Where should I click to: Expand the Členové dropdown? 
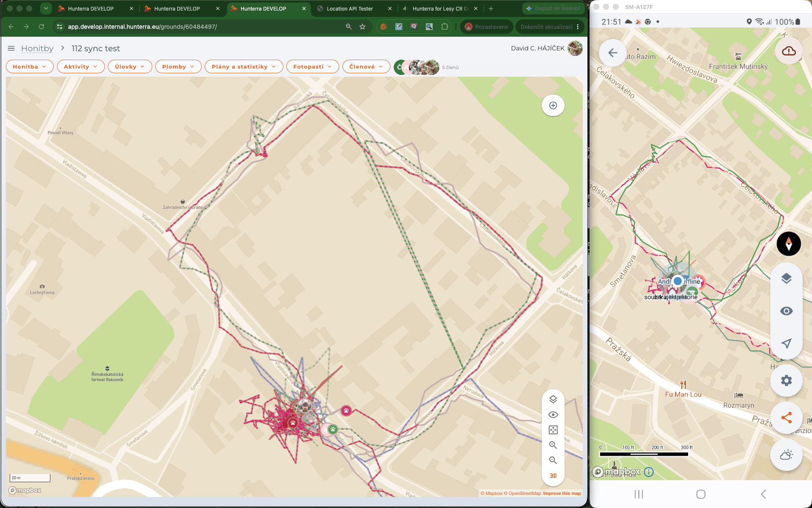coord(366,66)
